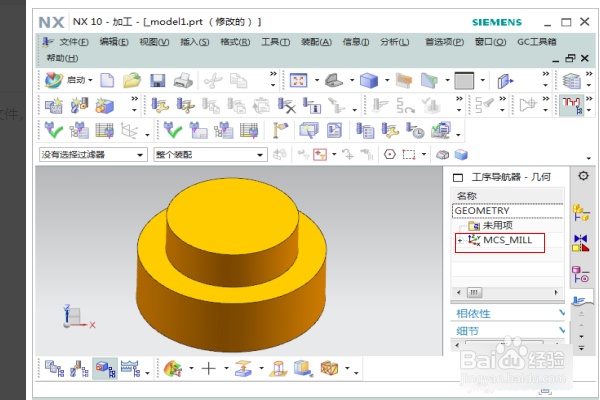Image resolution: width=600 pixels, height=400 pixels.
Task: Open the 分析(L) menu
Action: click(395, 42)
